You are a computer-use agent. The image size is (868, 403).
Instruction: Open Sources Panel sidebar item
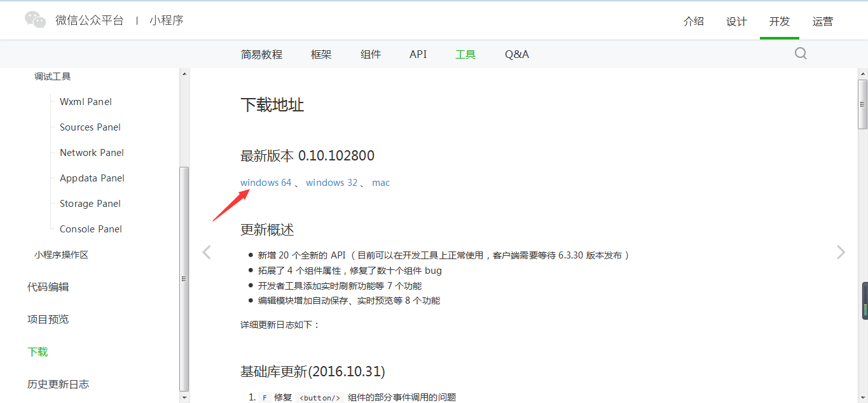(90, 127)
